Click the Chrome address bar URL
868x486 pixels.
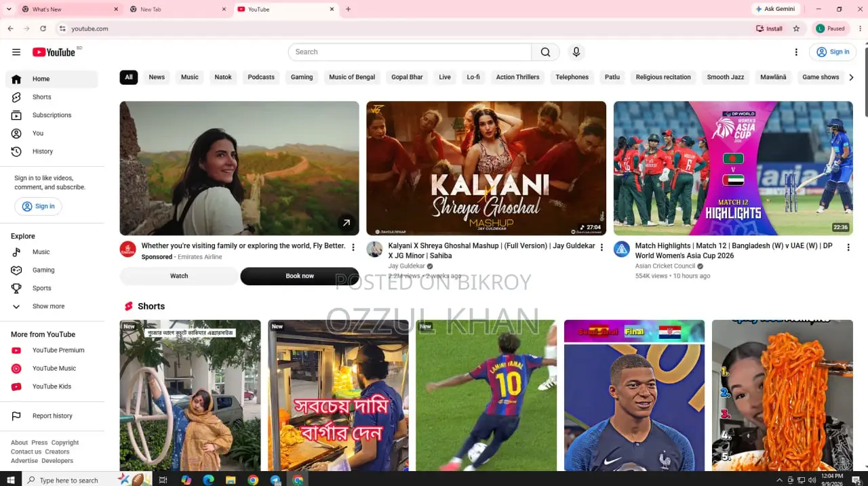(90, 28)
